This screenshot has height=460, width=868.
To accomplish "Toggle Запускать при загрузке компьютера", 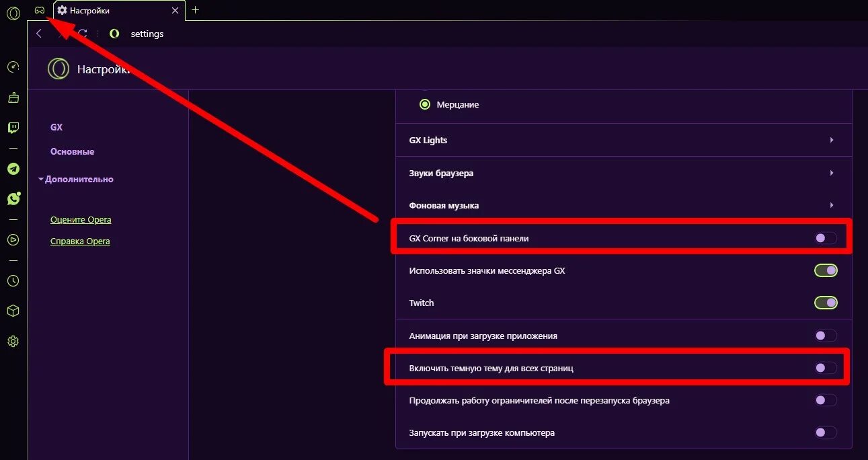I will pyautogui.click(x=826, y=432).
